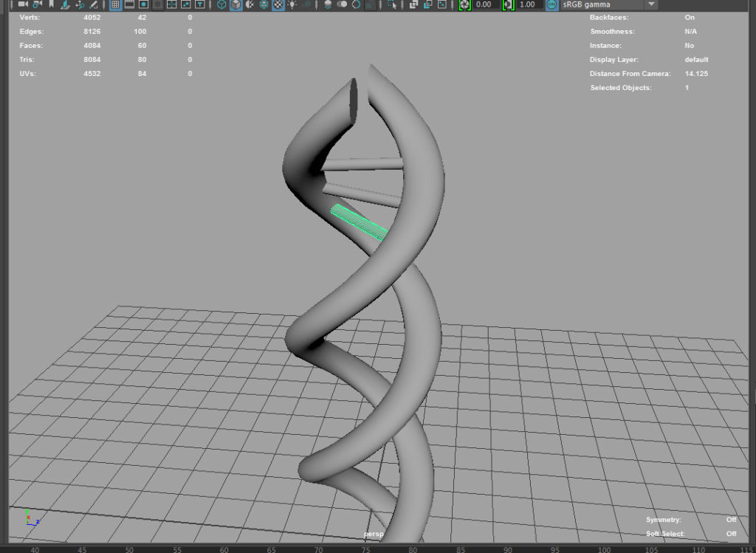756x553 pixels.
Task: Click the top unselected DNA rung cylinder
Action: [362, 165]
